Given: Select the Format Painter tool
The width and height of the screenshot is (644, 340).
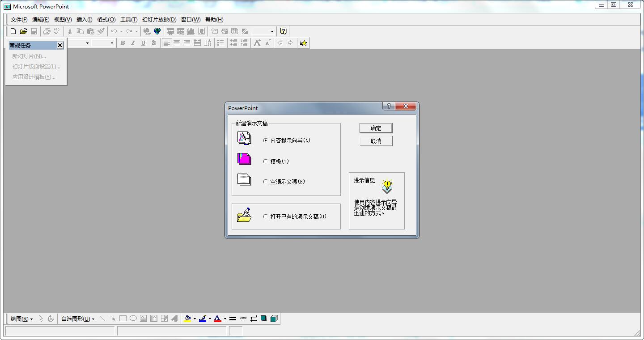Looking at the screenshot, I should [101, 31].
